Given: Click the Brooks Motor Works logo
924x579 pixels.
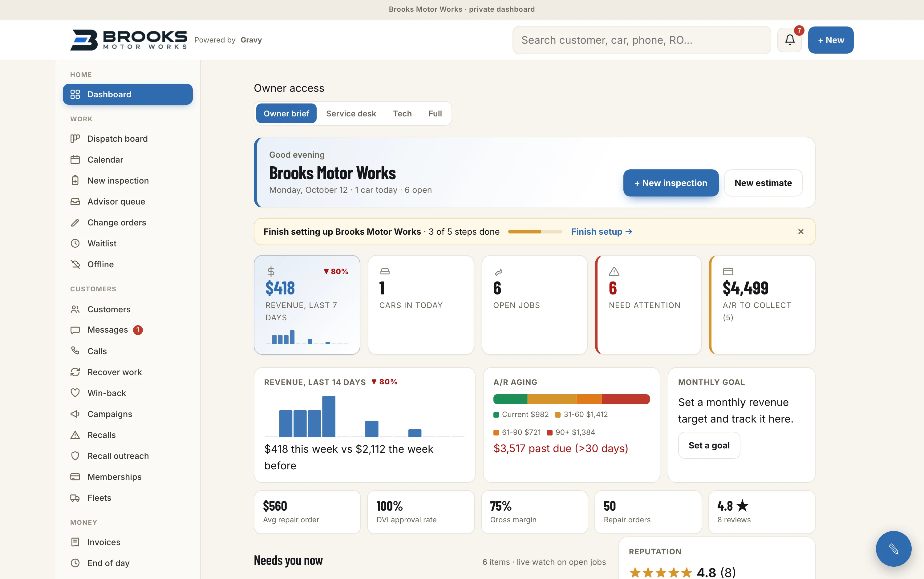Looking at the screenshot, I should tap(129, 40).
